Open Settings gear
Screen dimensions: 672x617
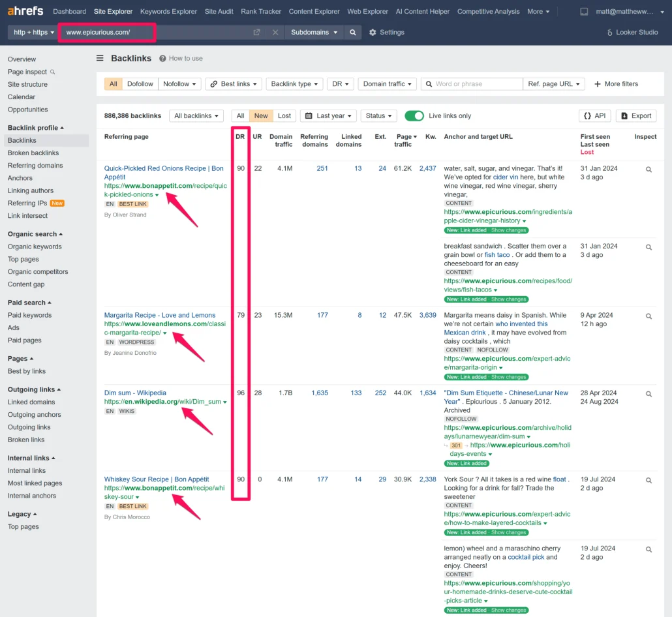tap(387, 32)
